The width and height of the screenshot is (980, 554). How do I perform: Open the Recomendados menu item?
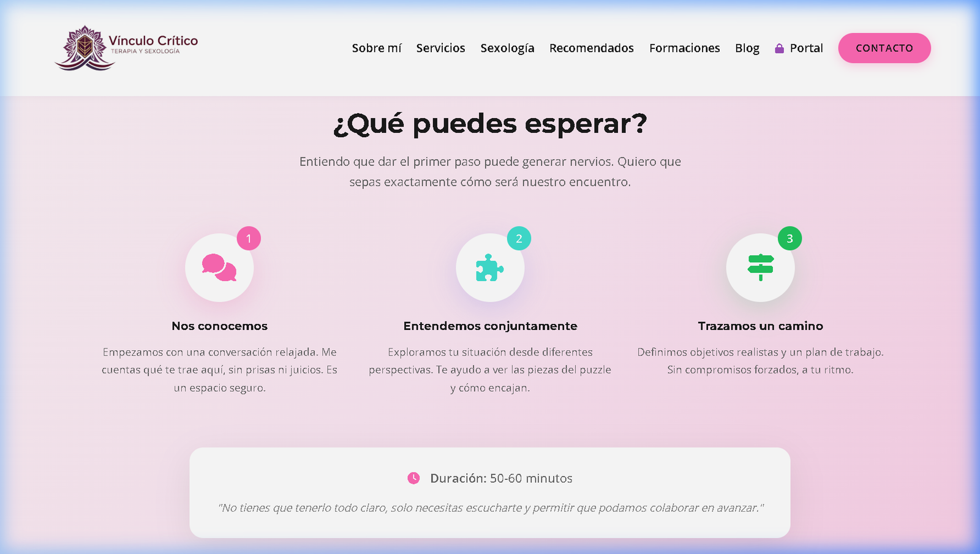(592, 48)
